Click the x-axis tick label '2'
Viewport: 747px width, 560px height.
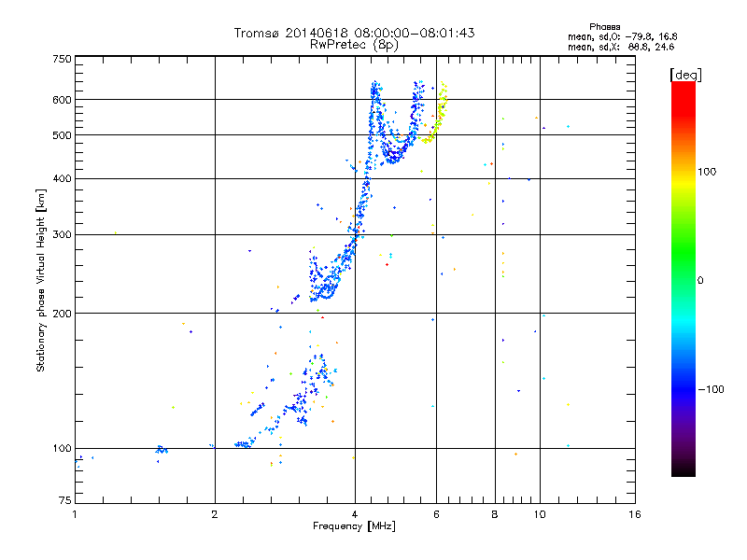point(215,514)
